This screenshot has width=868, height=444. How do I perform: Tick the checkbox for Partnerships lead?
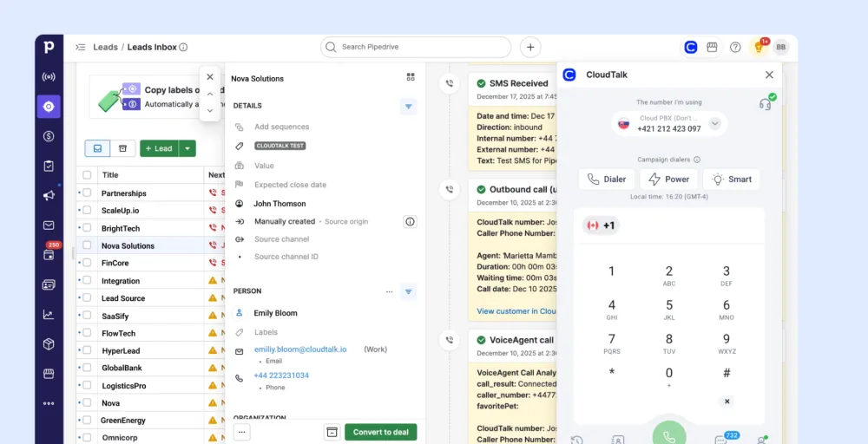click(x=87, y=193)
